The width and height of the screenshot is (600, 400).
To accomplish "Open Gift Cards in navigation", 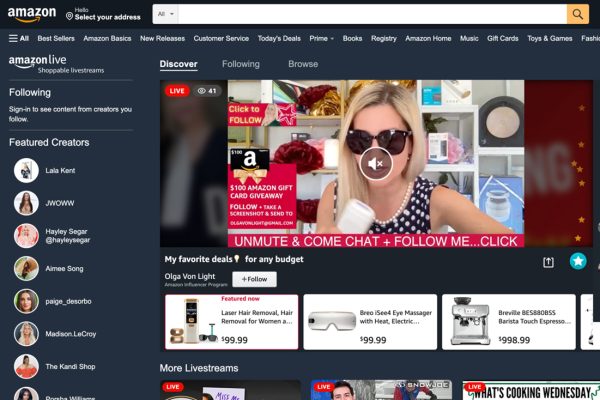I will click(503, 38).
